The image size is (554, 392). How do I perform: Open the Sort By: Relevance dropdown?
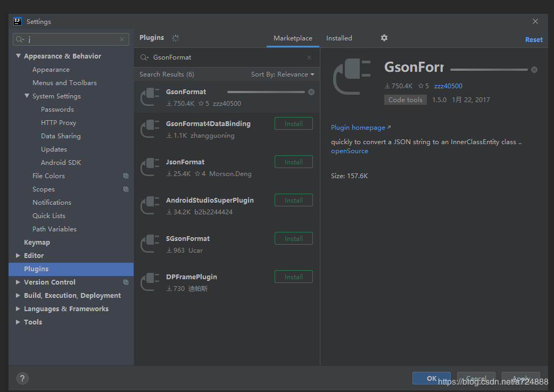pos(283,74)
